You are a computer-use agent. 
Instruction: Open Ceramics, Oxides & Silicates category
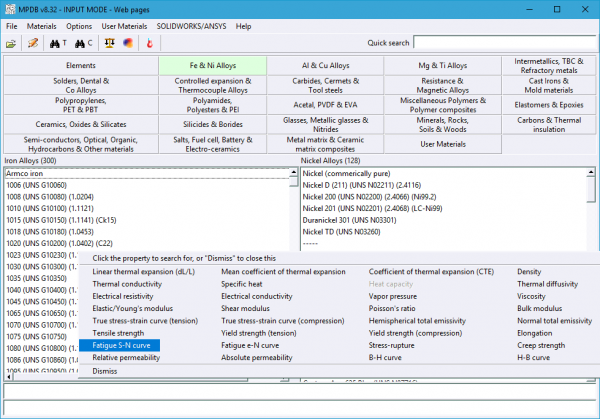coord(81,124)
